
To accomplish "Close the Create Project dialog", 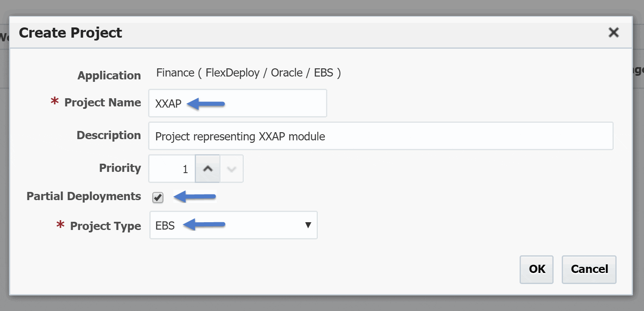I will pos(613,32).
